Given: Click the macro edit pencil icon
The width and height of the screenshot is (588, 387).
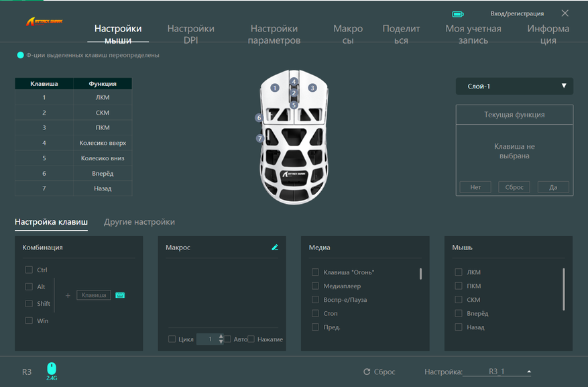Looking at the screenshot, I should (x=275, y=247).
